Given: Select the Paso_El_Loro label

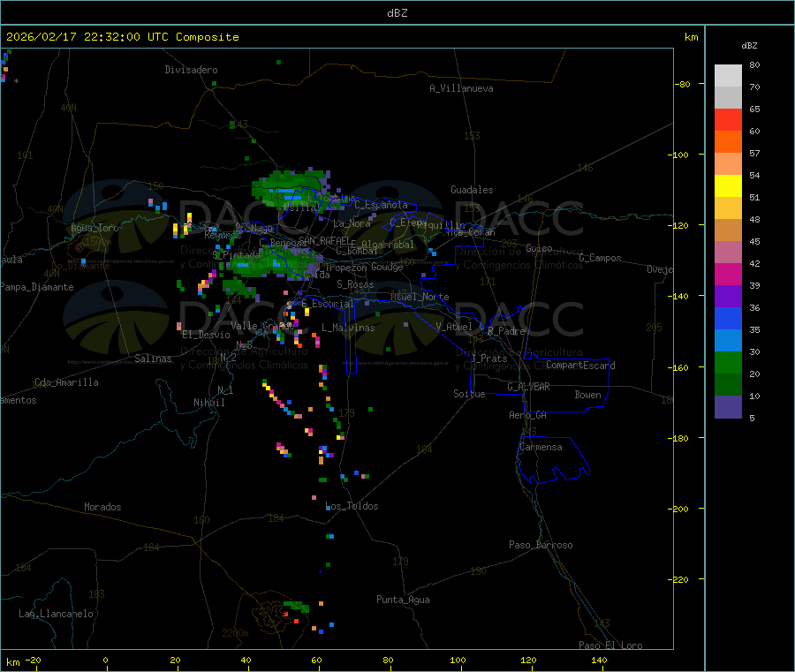Looking at the screenshot, I should tap(611, 646).
